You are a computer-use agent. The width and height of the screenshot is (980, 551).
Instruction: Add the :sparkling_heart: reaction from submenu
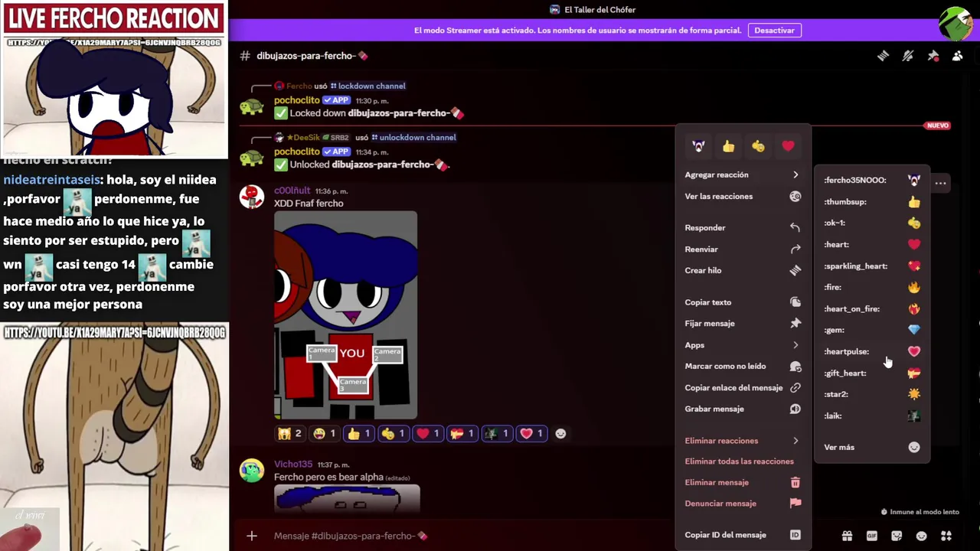click(872, 266)
